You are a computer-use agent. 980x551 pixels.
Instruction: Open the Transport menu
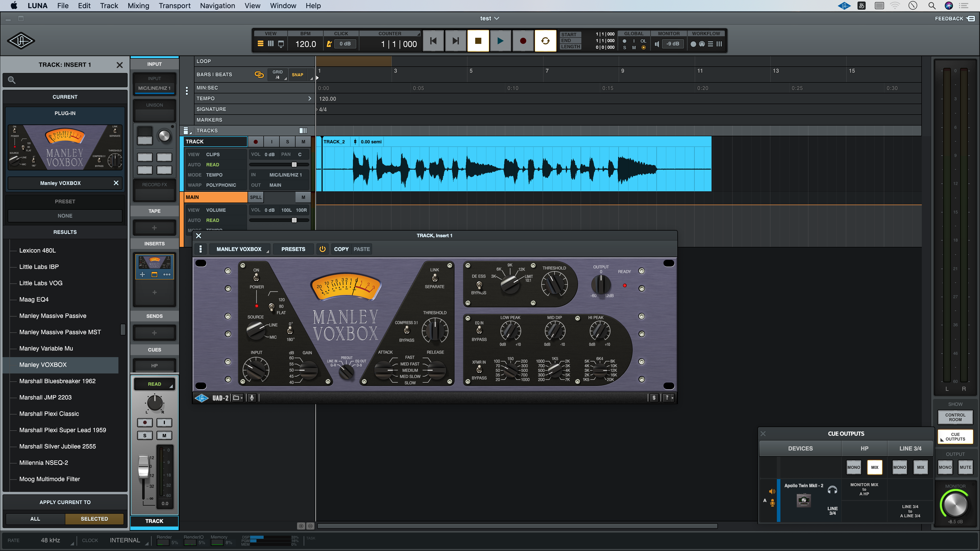coord(175,6)
